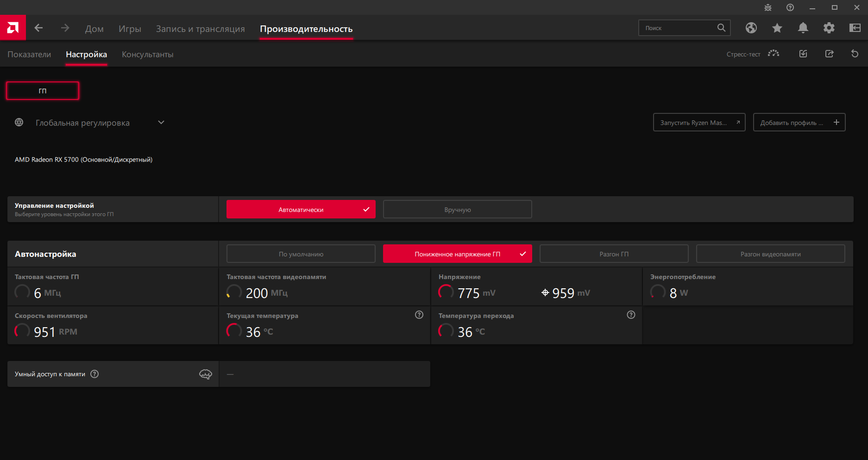Click the voltage 775 mV gauge dial
868x460 pixels.
(x=446, y=292)
